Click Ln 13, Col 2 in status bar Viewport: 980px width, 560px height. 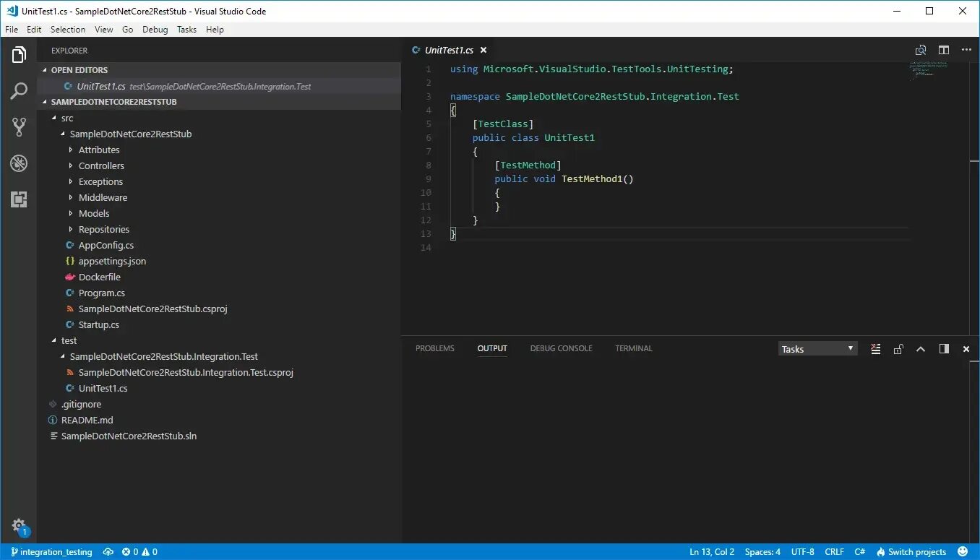coord(712,552)
